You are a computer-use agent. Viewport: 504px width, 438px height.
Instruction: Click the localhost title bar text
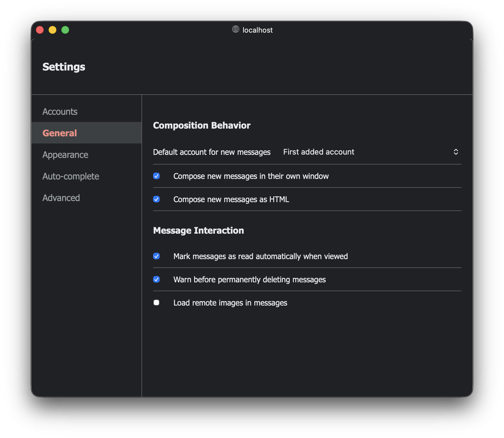(257, 30)
